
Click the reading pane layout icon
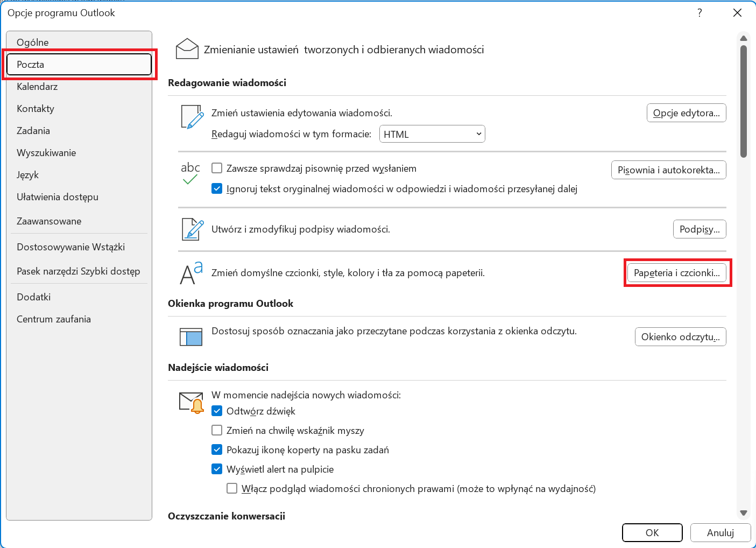191,336
